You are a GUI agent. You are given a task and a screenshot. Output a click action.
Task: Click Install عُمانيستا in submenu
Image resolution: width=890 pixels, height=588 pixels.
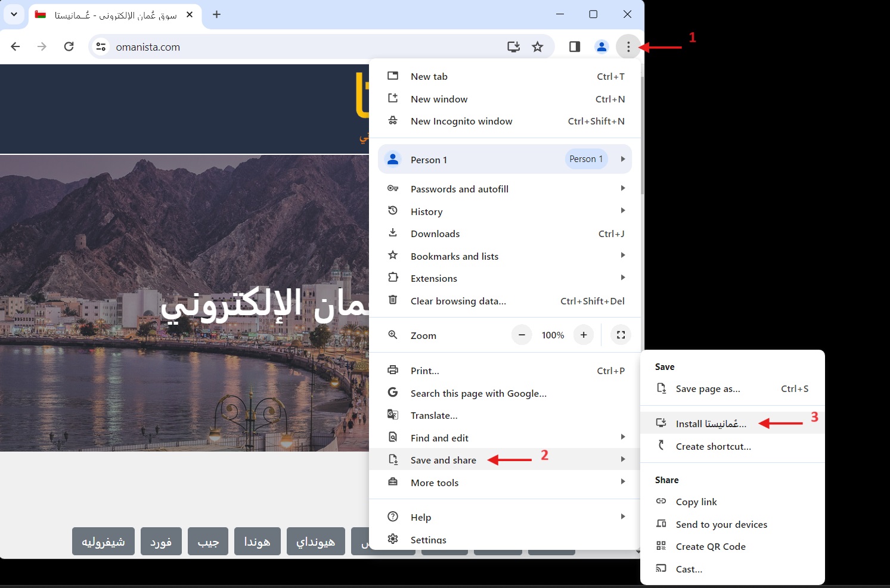click(x=733, y=424)
